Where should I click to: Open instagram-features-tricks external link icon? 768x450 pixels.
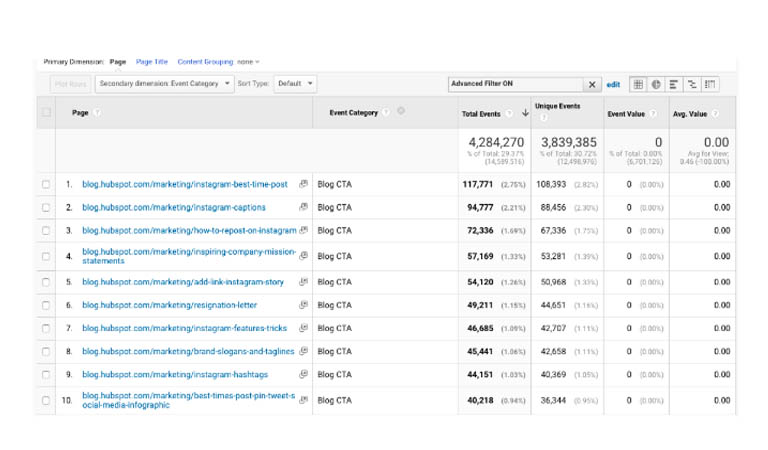click(304, 327)
